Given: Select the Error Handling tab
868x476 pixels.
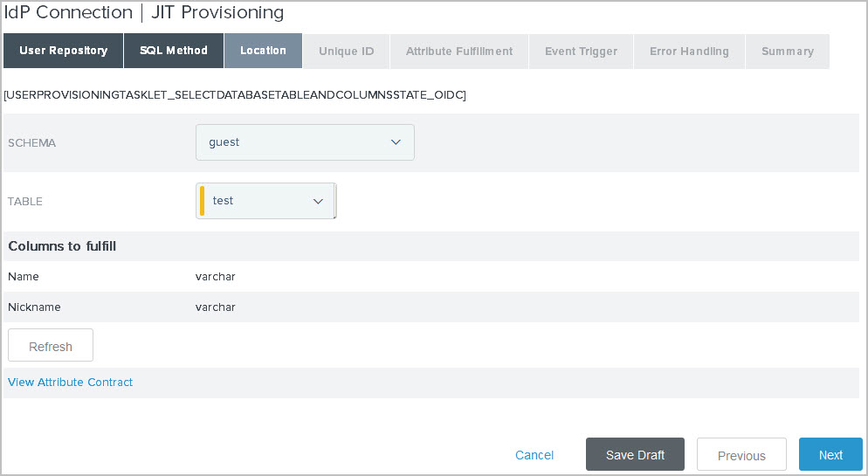Looking at the screenshot, I should click(x=689, y=52).
